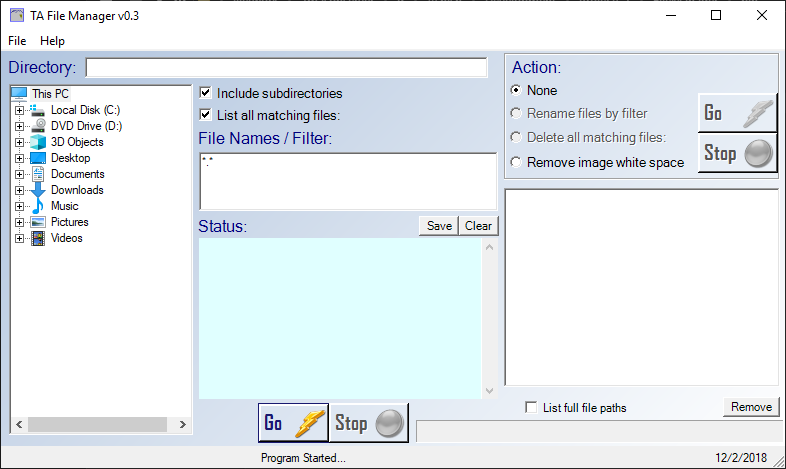Click the folder tree horizontal scrollbar thumb
The width and height of the screenshot is (786, 469).
coord(97,424)
